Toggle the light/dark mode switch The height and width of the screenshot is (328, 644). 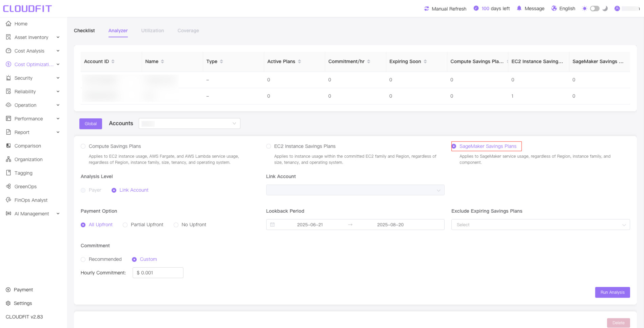[595, 8]
